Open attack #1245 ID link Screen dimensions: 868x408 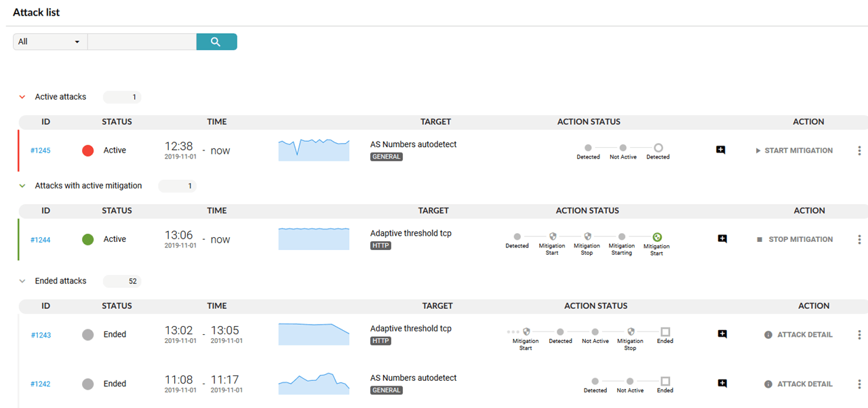(x=41, y=150)
